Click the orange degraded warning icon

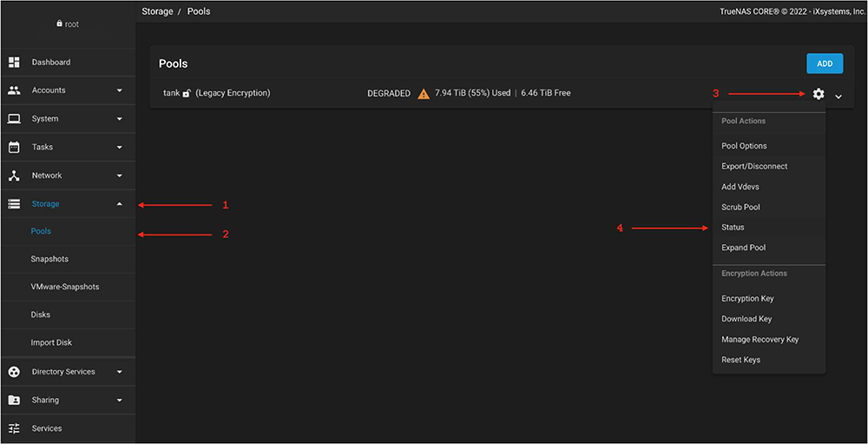424,94
